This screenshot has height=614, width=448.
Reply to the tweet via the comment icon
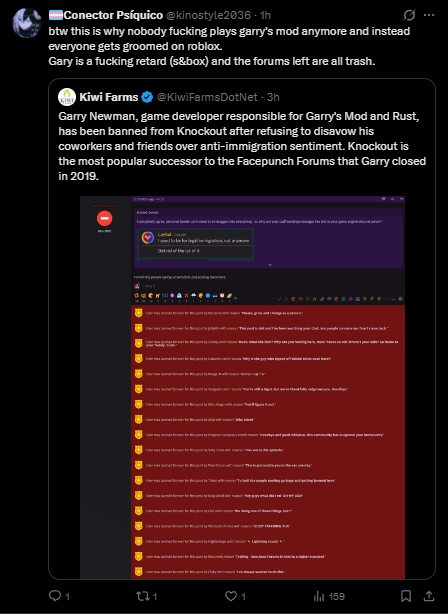tap(54, 596)
